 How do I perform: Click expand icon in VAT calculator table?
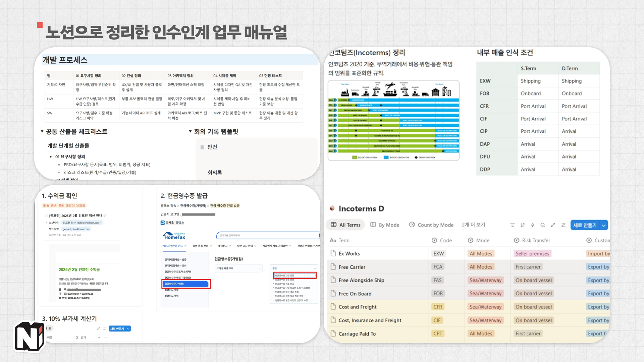(x=99, y=329)
